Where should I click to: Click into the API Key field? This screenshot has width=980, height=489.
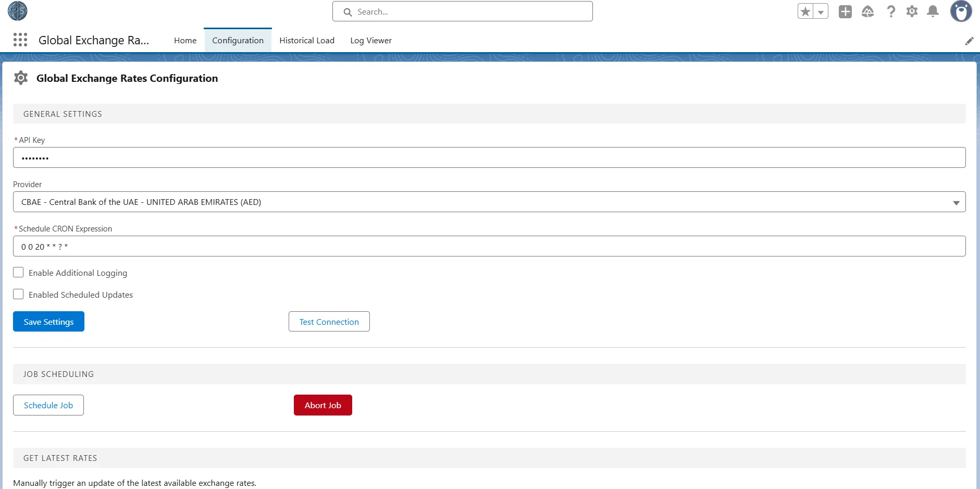click(489, 157)
